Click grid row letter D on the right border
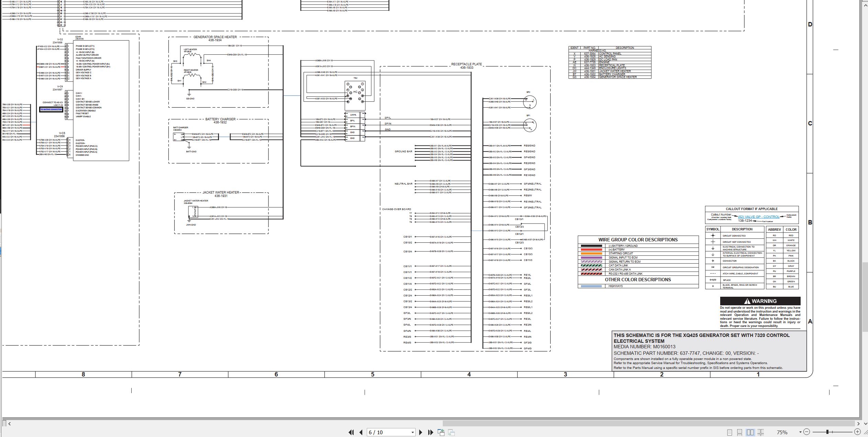The height and width of the screenshot is (437, 868). [x=810, y=24]
